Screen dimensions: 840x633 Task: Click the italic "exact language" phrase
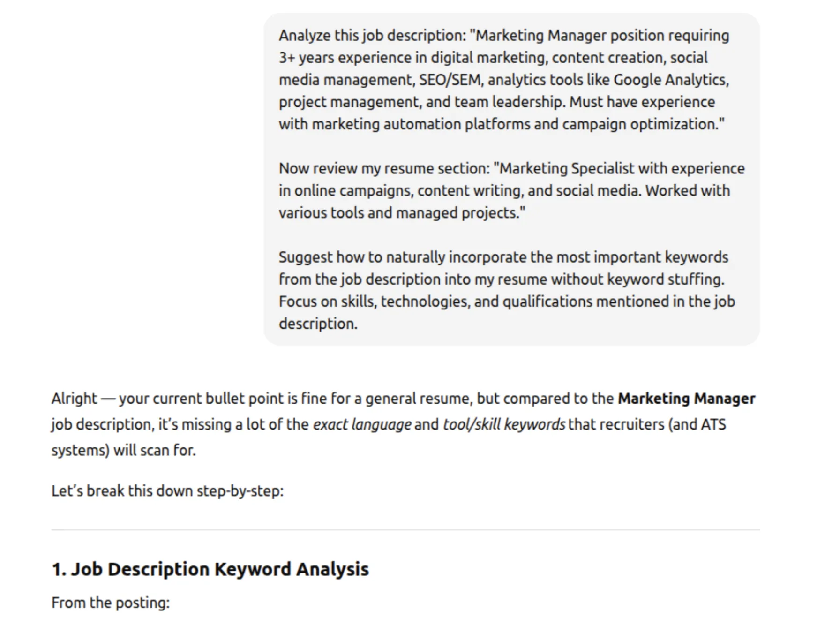pyautogui.click(x=362, y=424)
